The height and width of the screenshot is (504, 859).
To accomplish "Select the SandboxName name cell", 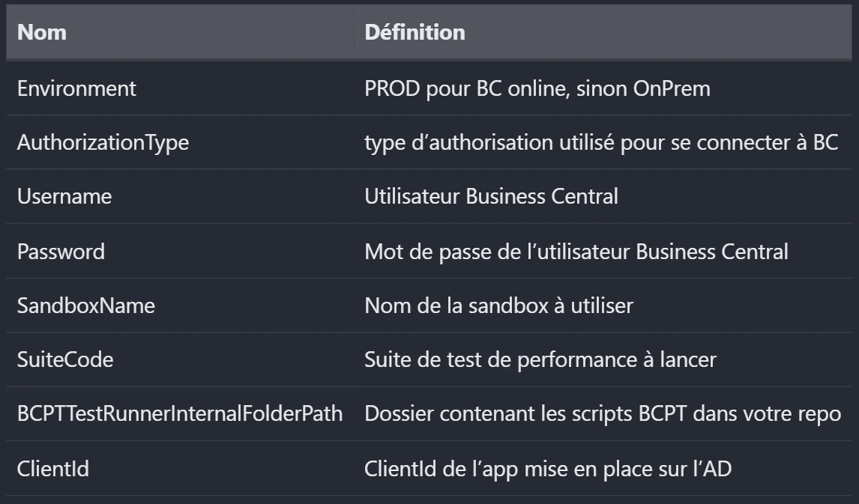I will pos(86,306).
